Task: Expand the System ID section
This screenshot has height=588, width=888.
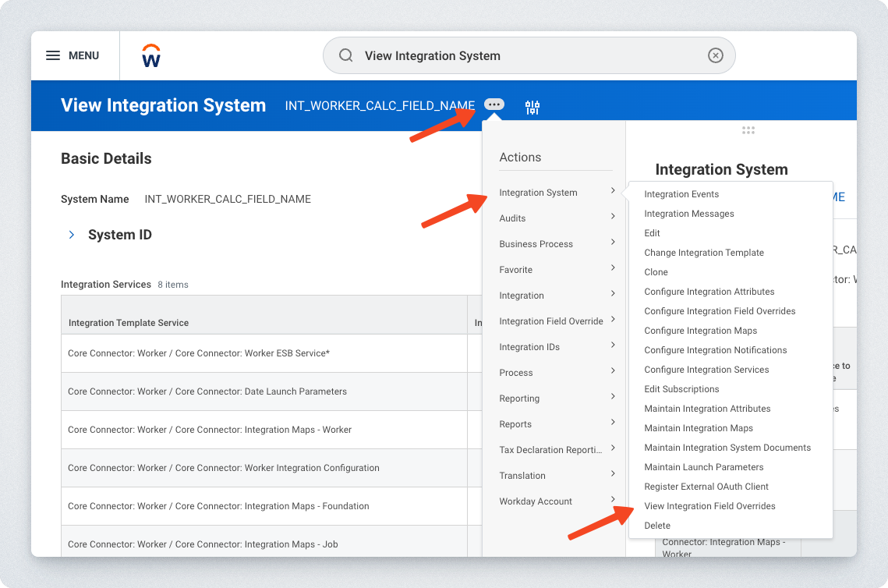Action: click(72, 235)
